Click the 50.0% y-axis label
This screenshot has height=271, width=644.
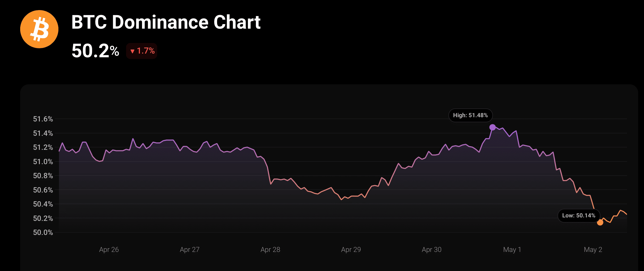click(x=43, y=232)
